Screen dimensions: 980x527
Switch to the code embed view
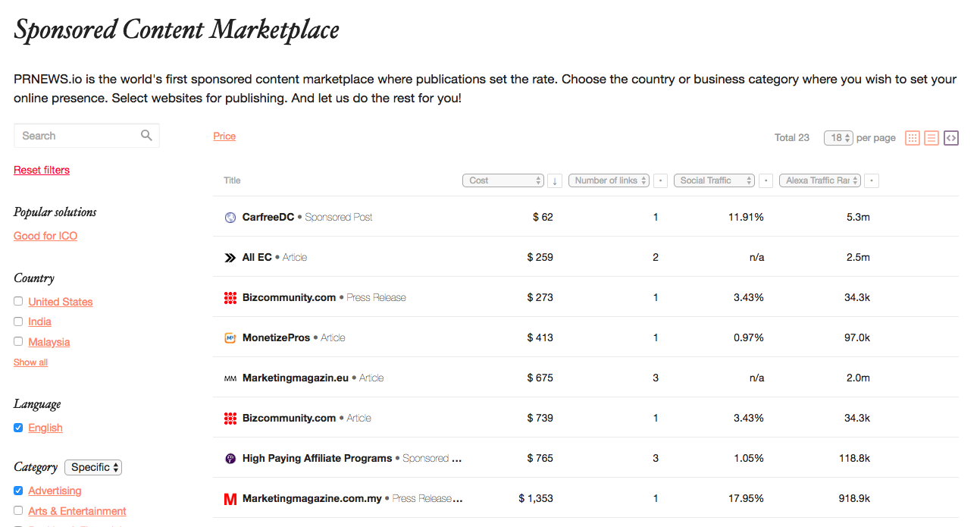[951, 138]
